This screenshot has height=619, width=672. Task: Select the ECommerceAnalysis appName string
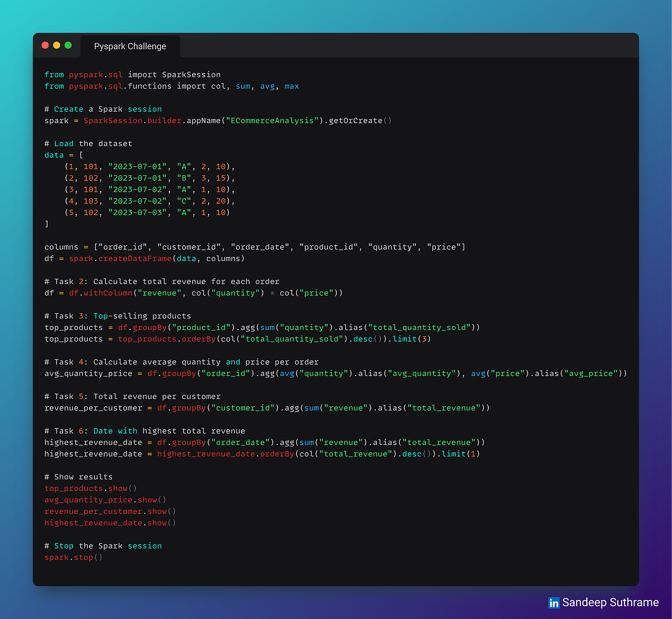pos(273,120)
